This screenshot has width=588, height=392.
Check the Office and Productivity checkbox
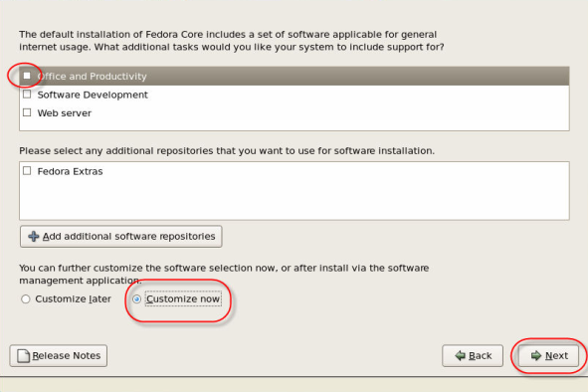click(x=27, y=76)
